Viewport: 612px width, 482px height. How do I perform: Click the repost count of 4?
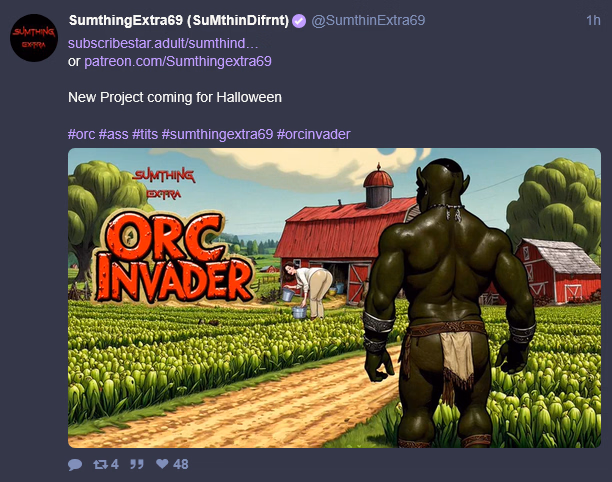(x=114, y=464)
